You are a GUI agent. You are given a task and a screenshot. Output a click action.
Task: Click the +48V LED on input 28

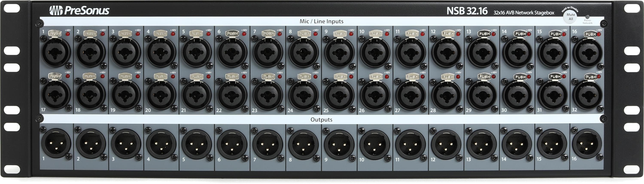click(x=458, y=76)
